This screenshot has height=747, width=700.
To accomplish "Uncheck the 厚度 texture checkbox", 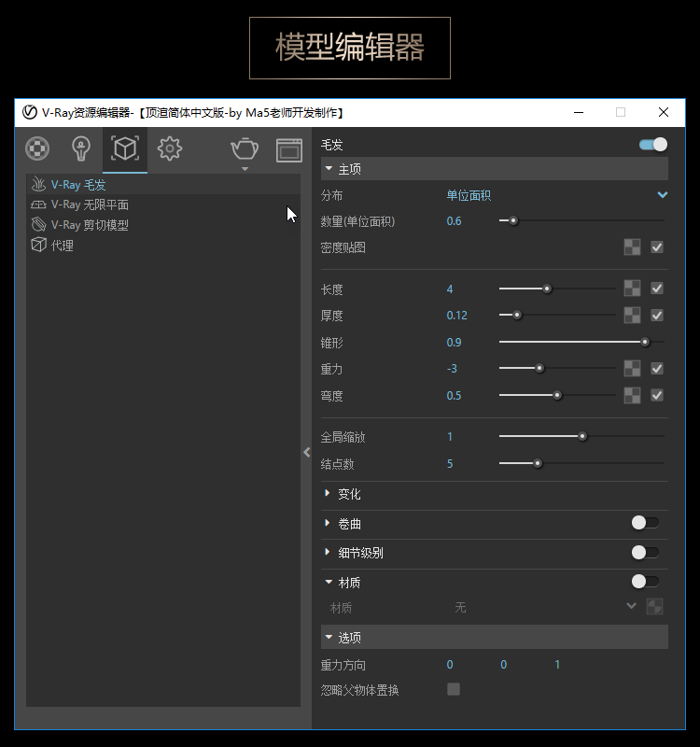I will coord(657,315).
